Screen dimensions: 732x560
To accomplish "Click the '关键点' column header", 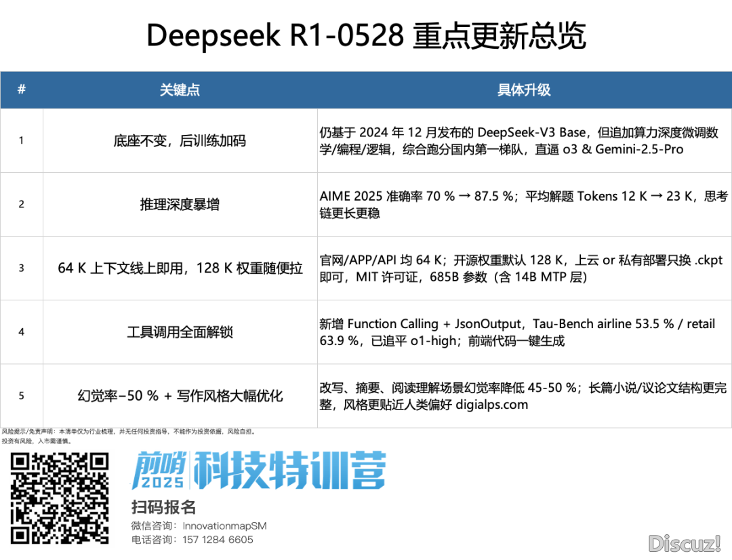I will click(x=180, y=89).
